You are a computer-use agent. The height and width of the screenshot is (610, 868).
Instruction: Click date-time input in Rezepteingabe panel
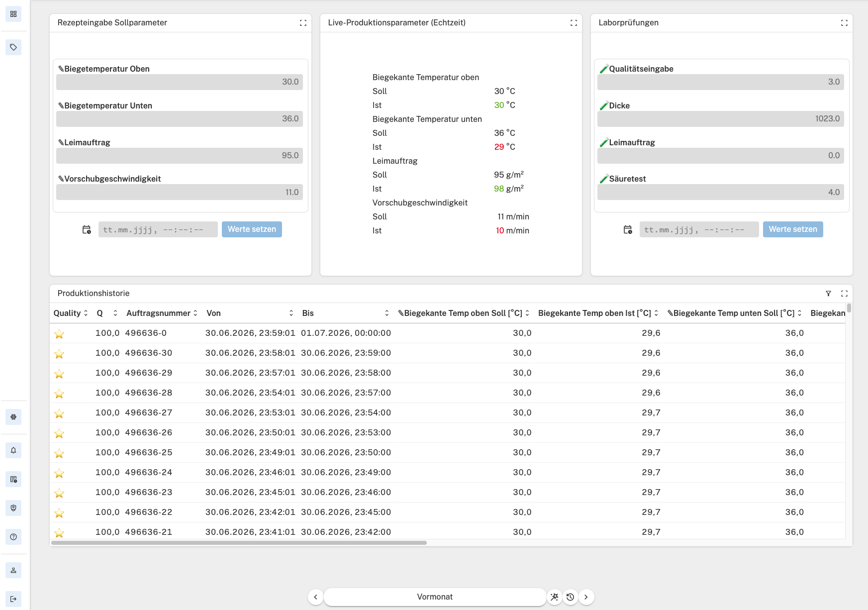point(158,229)
